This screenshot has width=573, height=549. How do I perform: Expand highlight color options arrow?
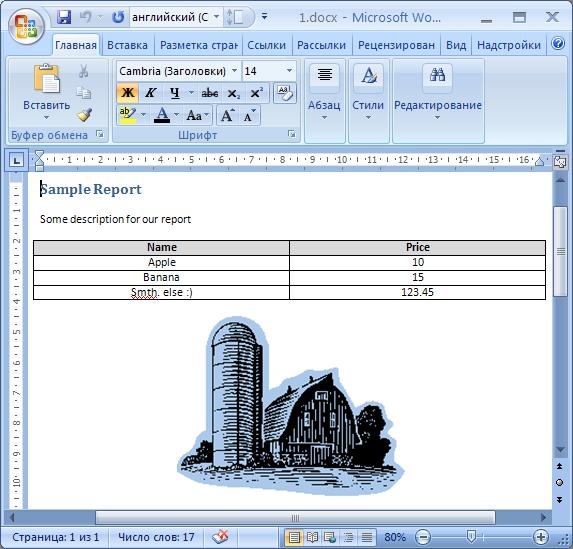pos(143,115)
